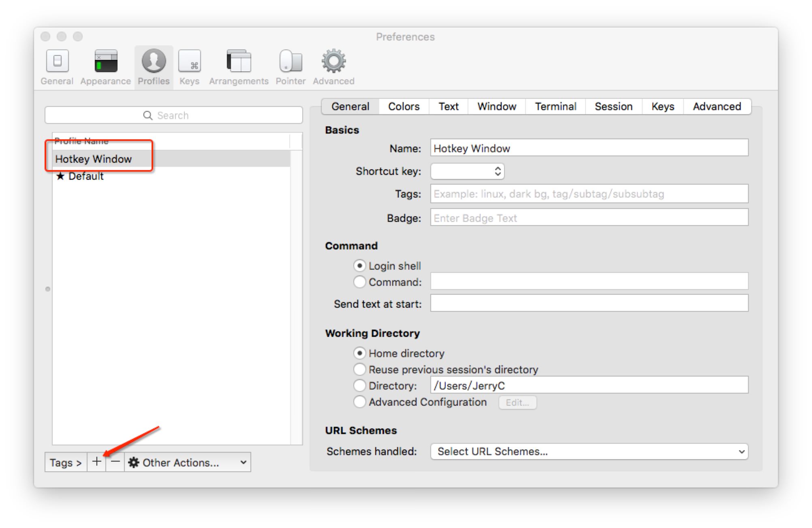Remove selected profile with minus button
The height and width of the screenshot is (528, 812).
coord(115,462)
